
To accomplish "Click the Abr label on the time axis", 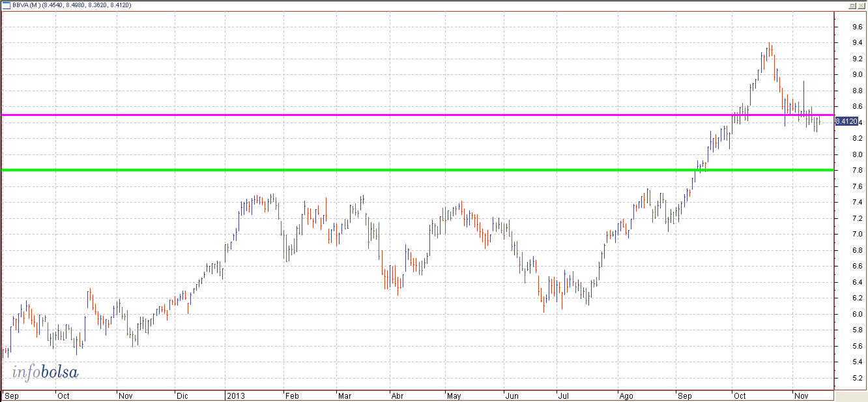I will coord(397,395).
